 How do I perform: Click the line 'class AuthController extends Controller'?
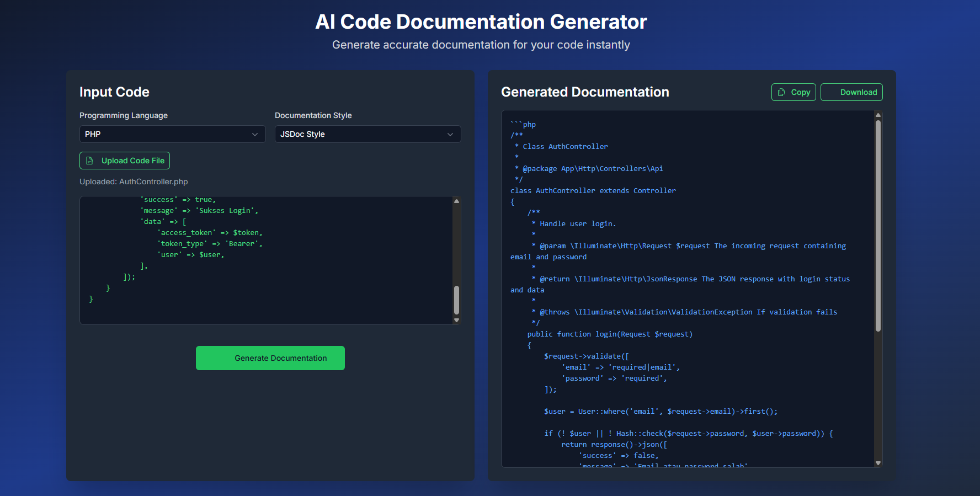tap(593, 191)
